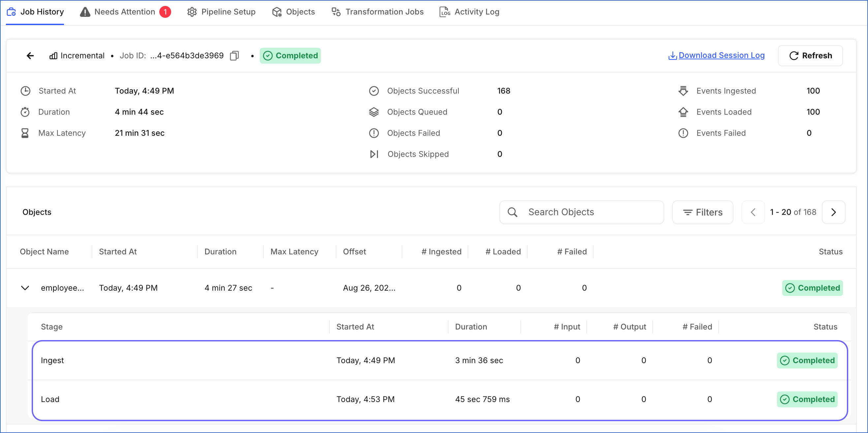
Task: Select the Ingest stage row
Action: click(439, 360)
